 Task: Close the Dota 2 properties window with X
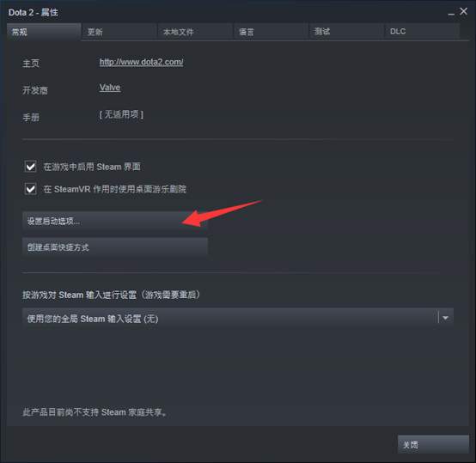click(463, 11)
